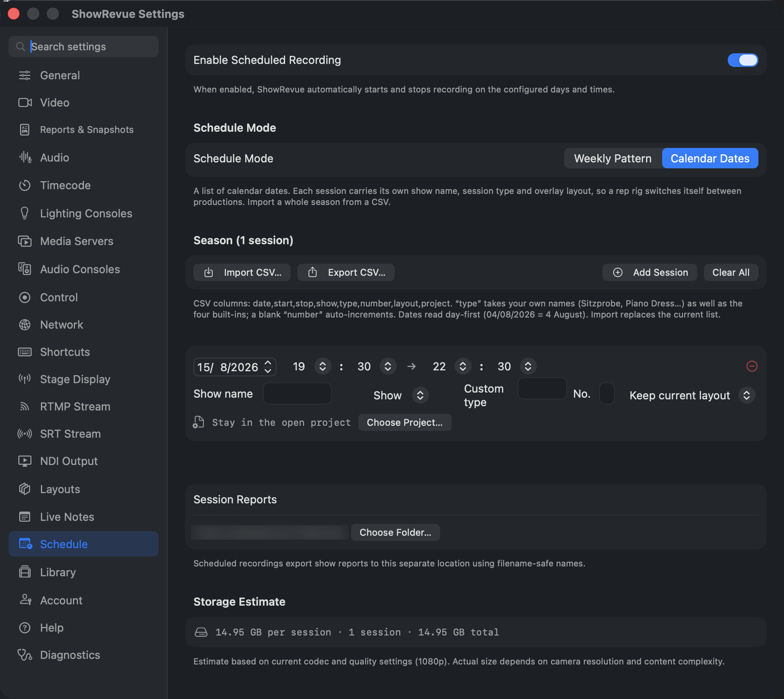
Task: Click the Export CSV button
Action: (x=346, y=272)
